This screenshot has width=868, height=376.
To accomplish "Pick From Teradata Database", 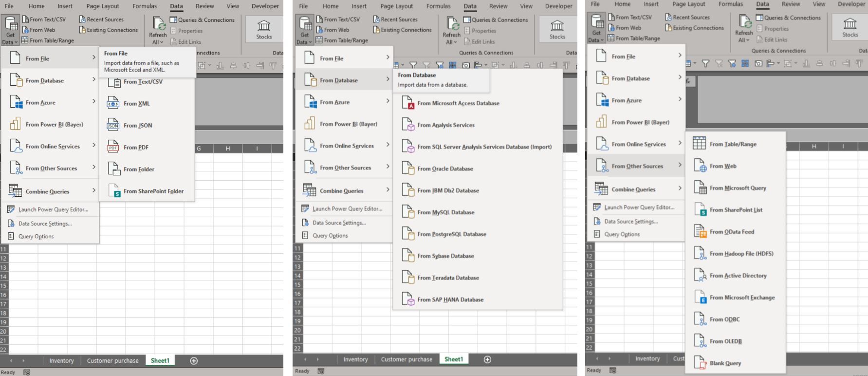I will pyautogui.click(x=478, y=278).
